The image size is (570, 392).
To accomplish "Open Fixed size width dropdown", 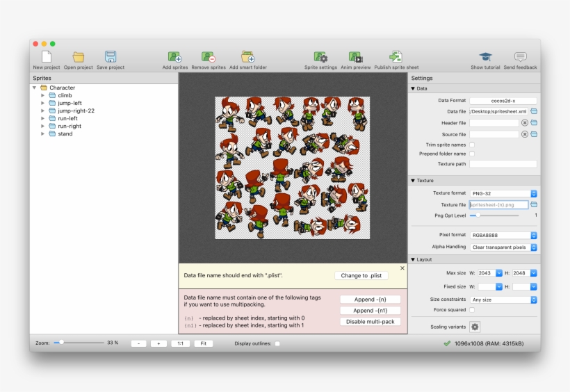I will pyautogui.click(x=499, y=287).
